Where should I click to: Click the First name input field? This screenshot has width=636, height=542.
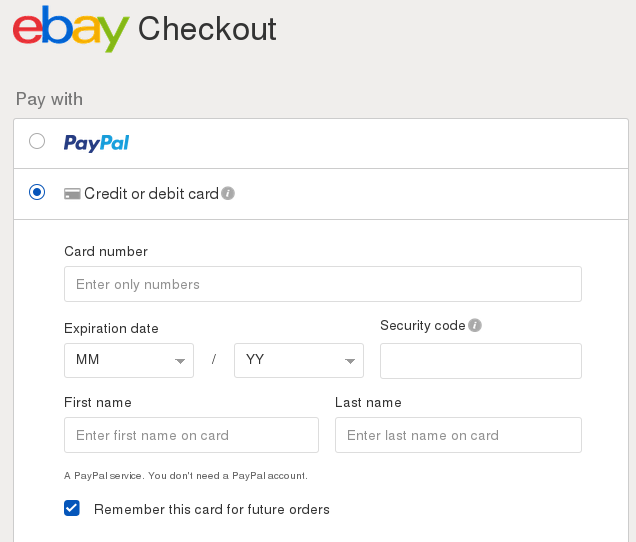(x=191, y=435)
